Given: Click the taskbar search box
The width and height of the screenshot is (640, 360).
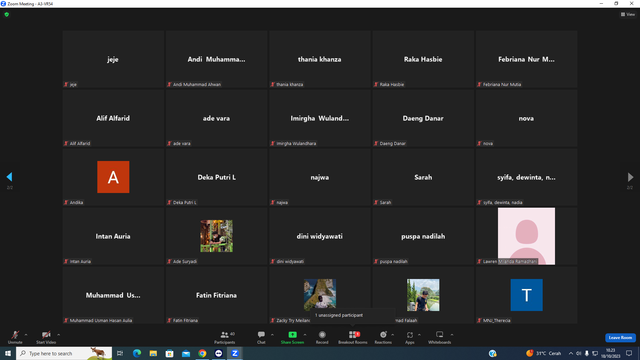Looking at the screenshot, I should (x=64, y=353).
